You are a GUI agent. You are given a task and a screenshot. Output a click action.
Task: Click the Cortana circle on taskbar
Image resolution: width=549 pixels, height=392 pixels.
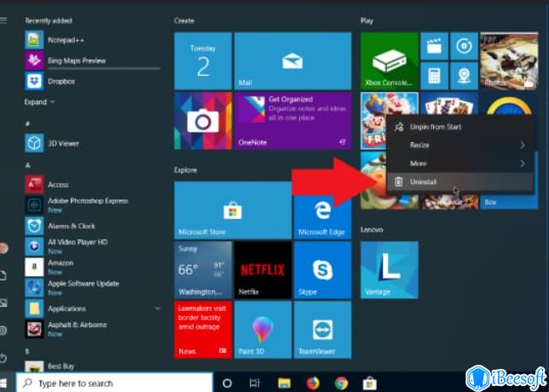(228, 383)
